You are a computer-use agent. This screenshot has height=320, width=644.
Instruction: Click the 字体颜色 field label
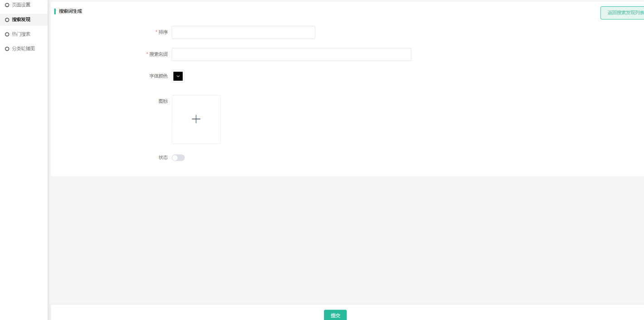pos(159,76)
